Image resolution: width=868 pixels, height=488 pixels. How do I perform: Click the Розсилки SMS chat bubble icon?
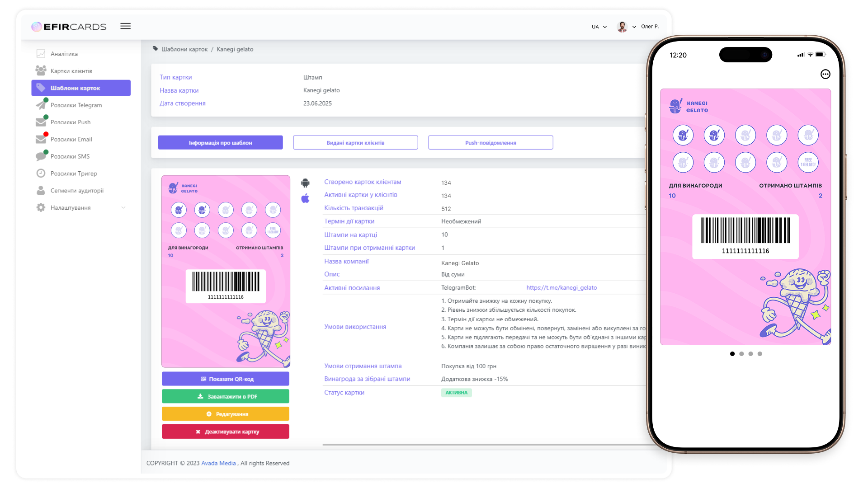pos(41,156)
